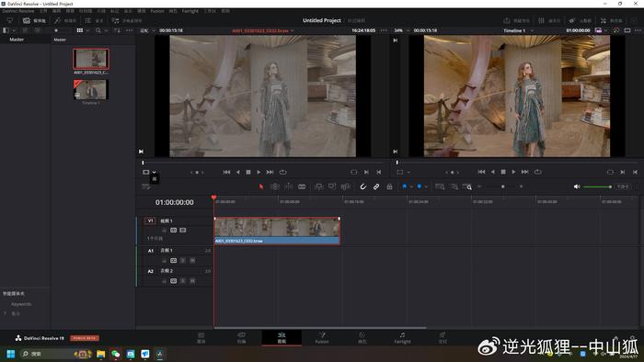The height and width of the screenshot is (362, 644).
Task: Toggle timeline snapping magnet icon
Action: point(363,187)
